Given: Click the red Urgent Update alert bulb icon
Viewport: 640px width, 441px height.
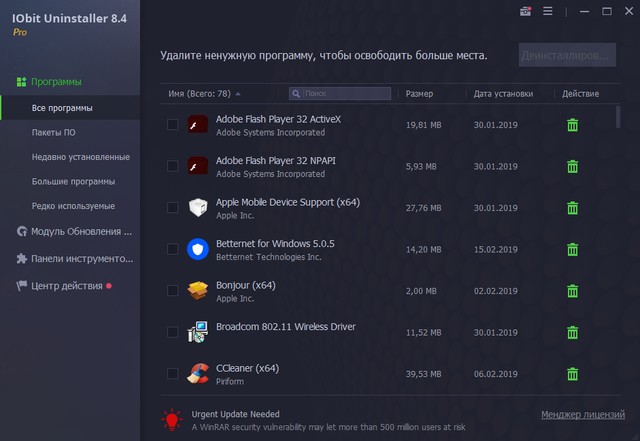Looking at the screenshot, I should (x=171, y=419).
